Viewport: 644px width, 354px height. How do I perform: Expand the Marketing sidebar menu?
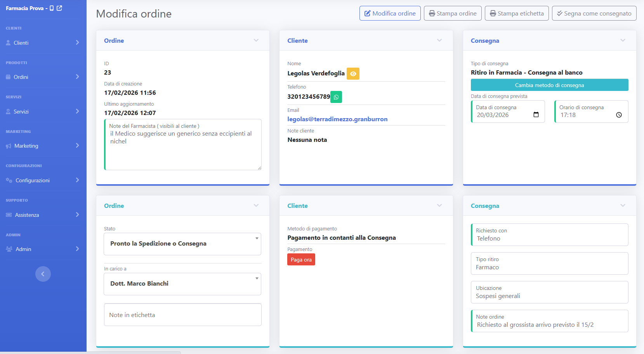[43, 146]
